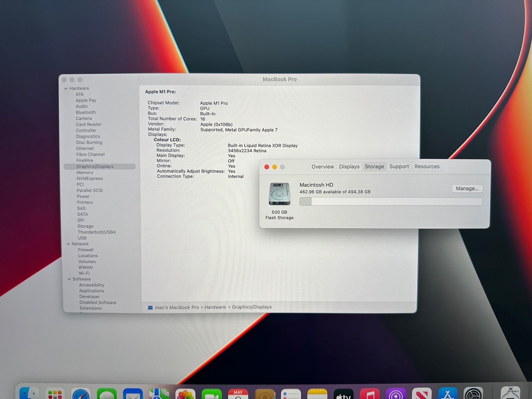Screen dimensions: 532x399
Task: Select Graphics/Displays in the sidebar
Action: tap(99, 167)
